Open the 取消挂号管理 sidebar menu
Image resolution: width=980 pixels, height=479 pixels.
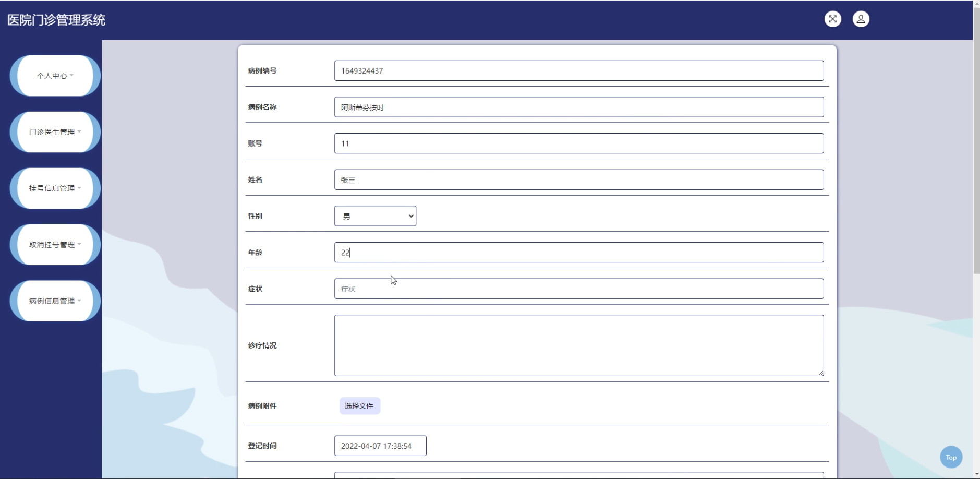tap(55, 245)
